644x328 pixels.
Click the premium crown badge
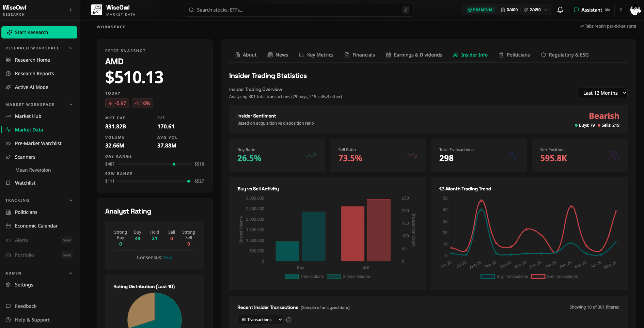[480, 10]
